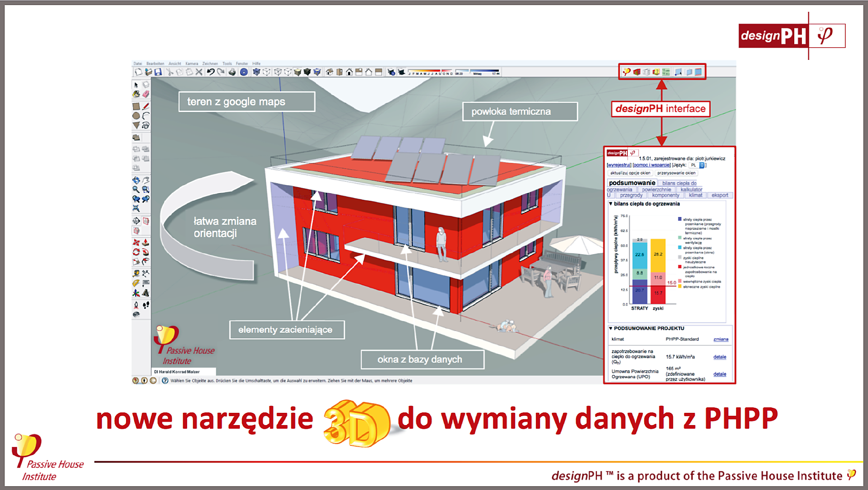Adjust the shadow month slider
The width and height of the screenshot is (868, 490).
tap(430, 72)
